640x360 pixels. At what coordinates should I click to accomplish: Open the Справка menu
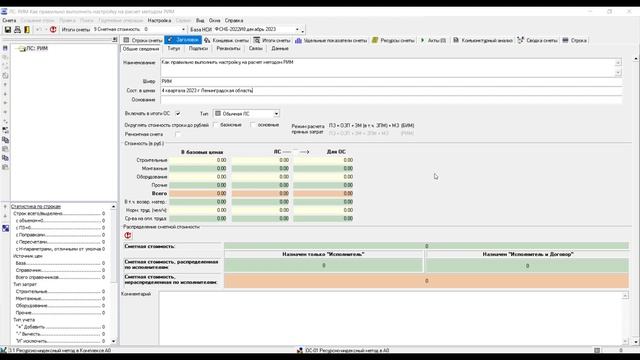click(234, 20)
